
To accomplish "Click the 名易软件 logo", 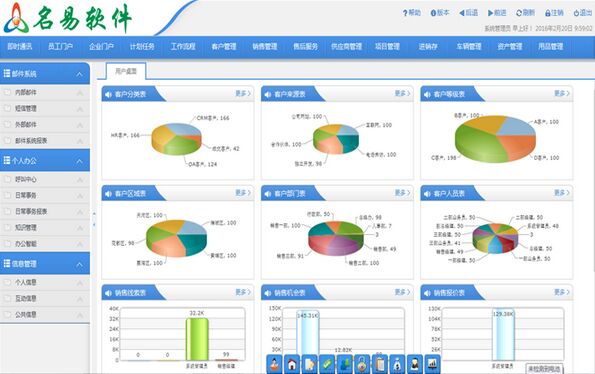I will click(68, 18).
